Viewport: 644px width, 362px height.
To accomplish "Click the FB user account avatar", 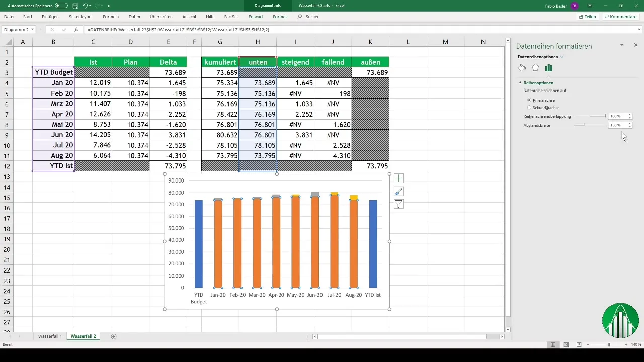I will click(x=574, y=6).
